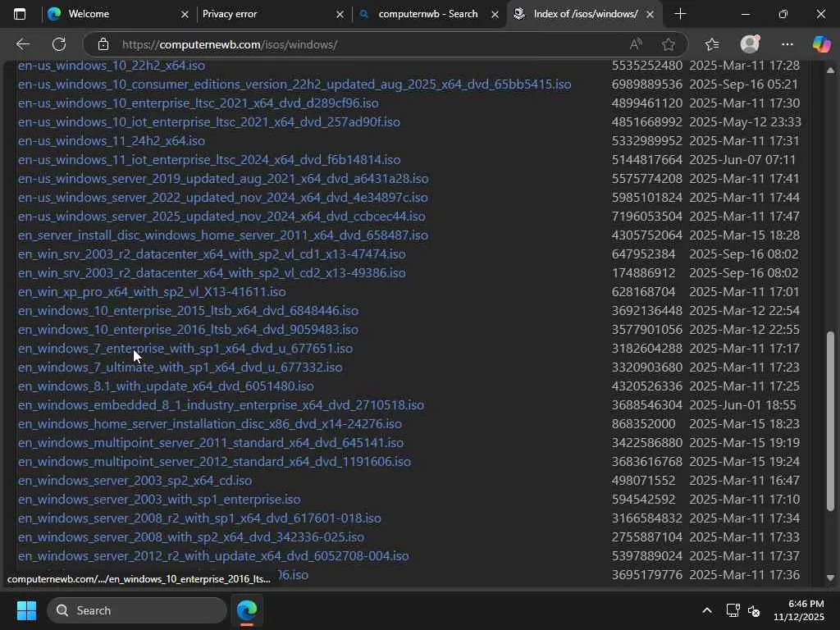Click file size 868352000
Screen dimensions: 840x630
(643, 424)
